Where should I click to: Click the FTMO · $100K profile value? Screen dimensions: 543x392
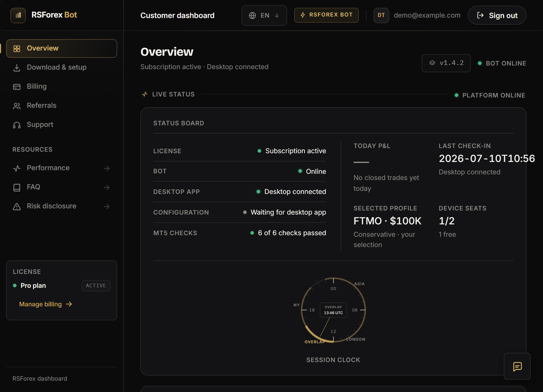click(x=387, y=221)
